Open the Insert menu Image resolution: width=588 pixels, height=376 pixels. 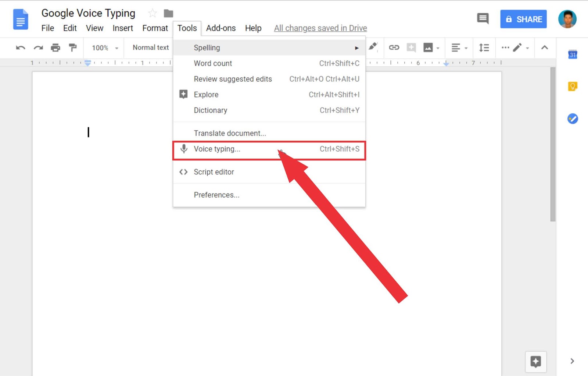tap(123, 28)
